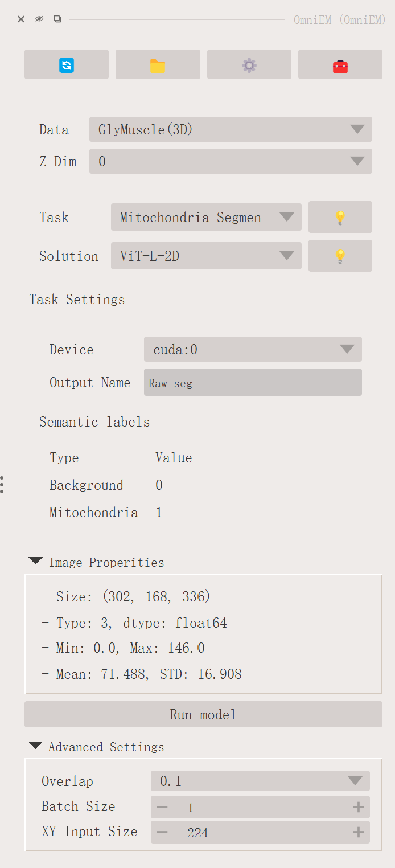
Task: Click the float window icon in title bar
Action: click(x=57, y=19)
